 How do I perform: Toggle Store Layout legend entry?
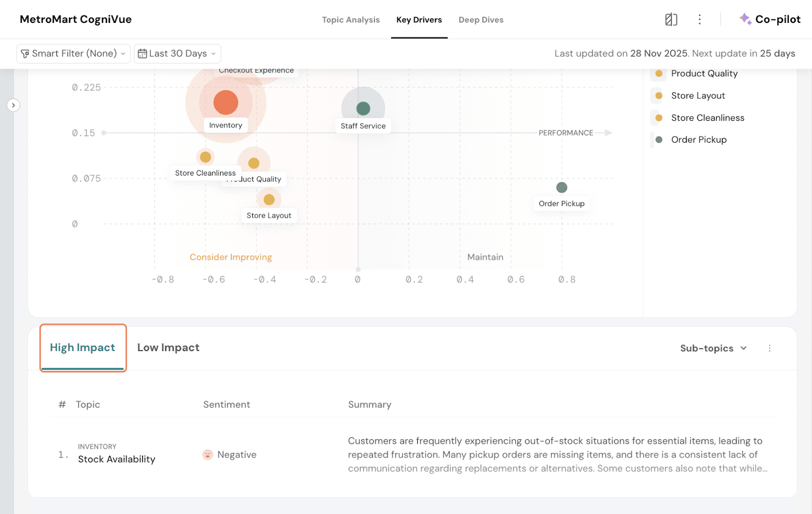(697, 96)
